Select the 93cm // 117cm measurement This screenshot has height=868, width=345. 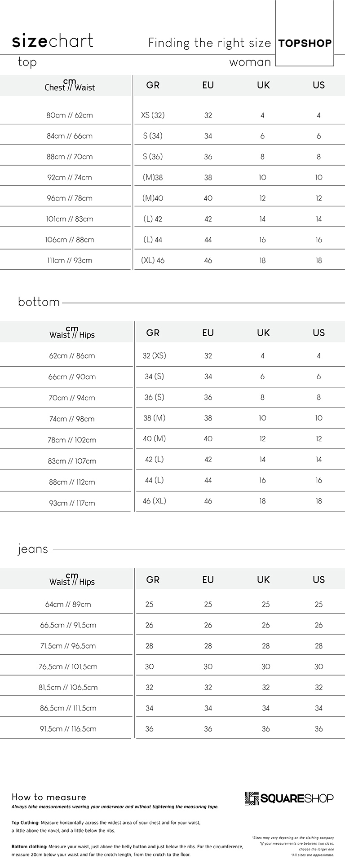(72, 503)
